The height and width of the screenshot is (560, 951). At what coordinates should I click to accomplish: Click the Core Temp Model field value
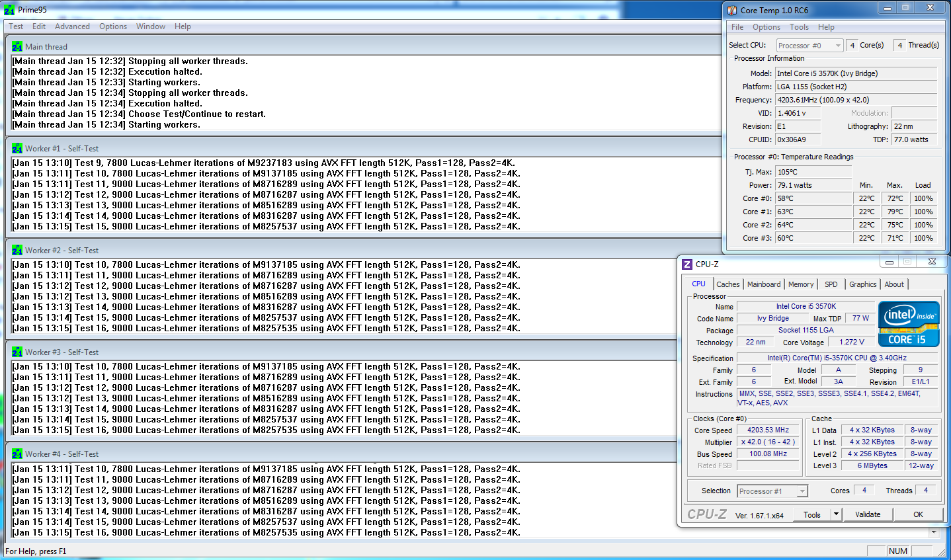[856, 73]
